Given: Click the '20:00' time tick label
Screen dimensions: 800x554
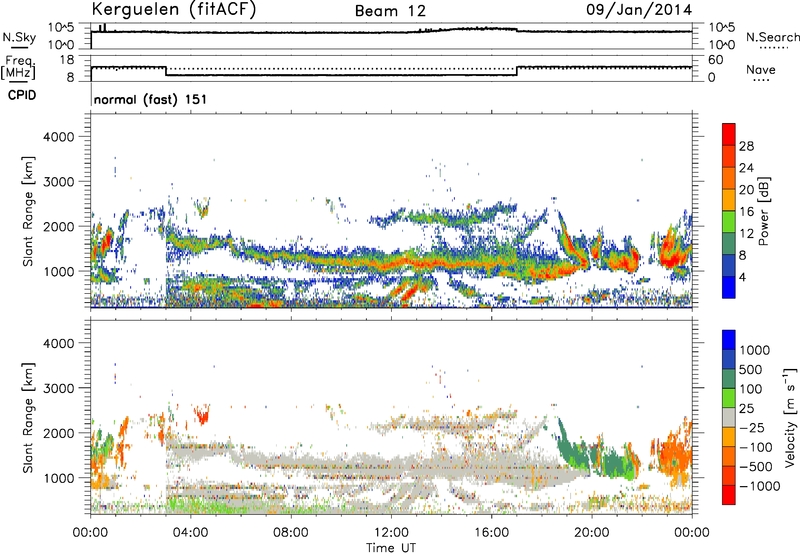Looking at the screenshot, I should pyautogui.click(x=592, y=533).
